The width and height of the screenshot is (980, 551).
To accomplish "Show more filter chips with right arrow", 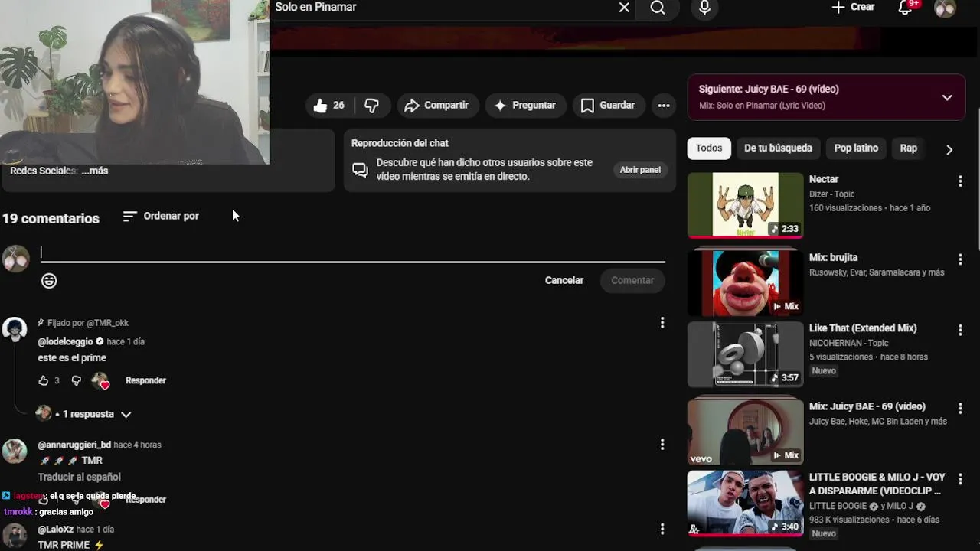I will tap(949, 149).
